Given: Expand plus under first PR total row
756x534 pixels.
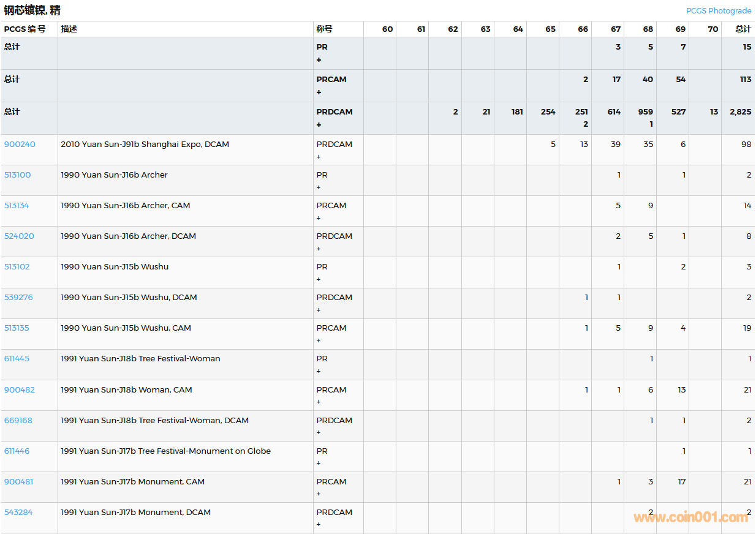Looking at the screenshot, I should point(319,60).
